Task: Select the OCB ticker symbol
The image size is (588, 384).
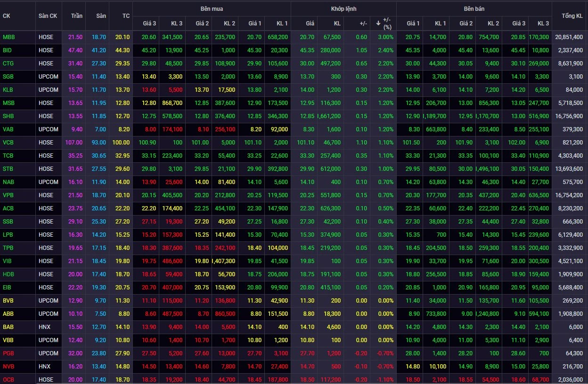Action: tap(8, 379)
